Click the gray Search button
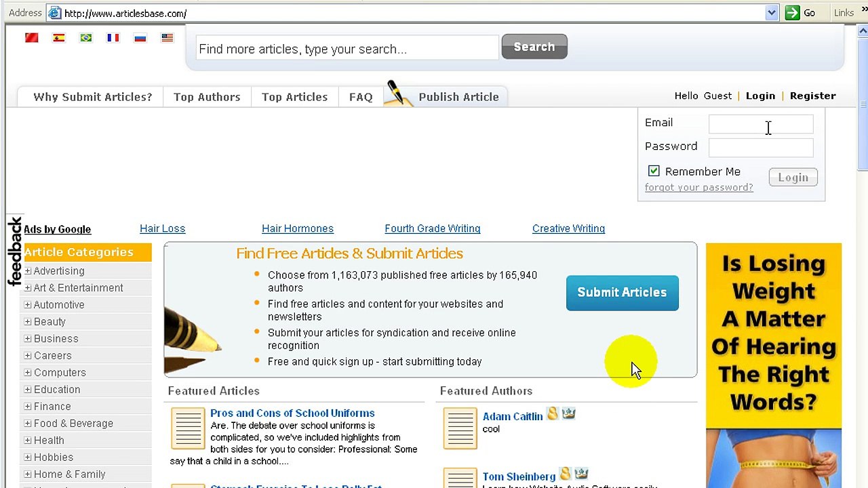Image resolution: width=868 pixels, height=488 pixels. click(534, 47)
